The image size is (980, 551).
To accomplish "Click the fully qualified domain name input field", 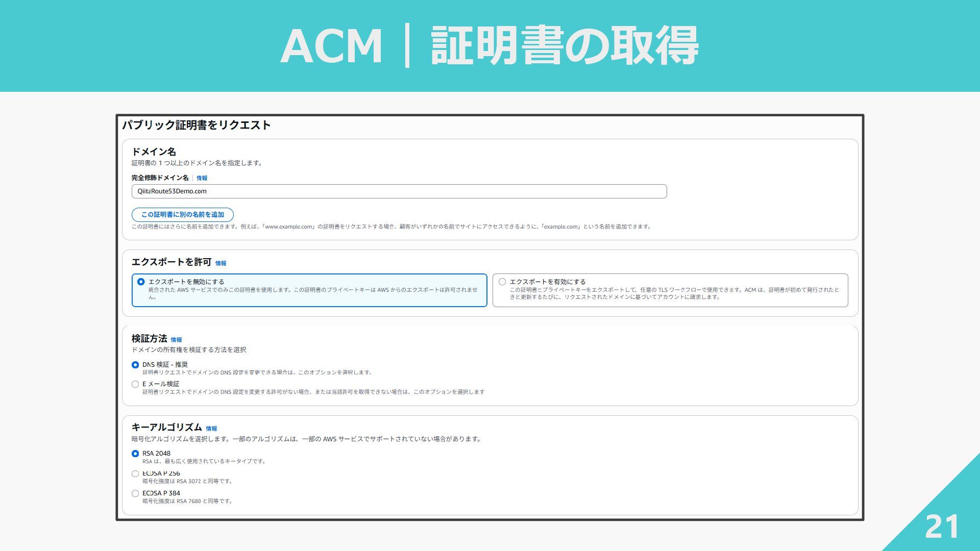I will click(399, 191).
